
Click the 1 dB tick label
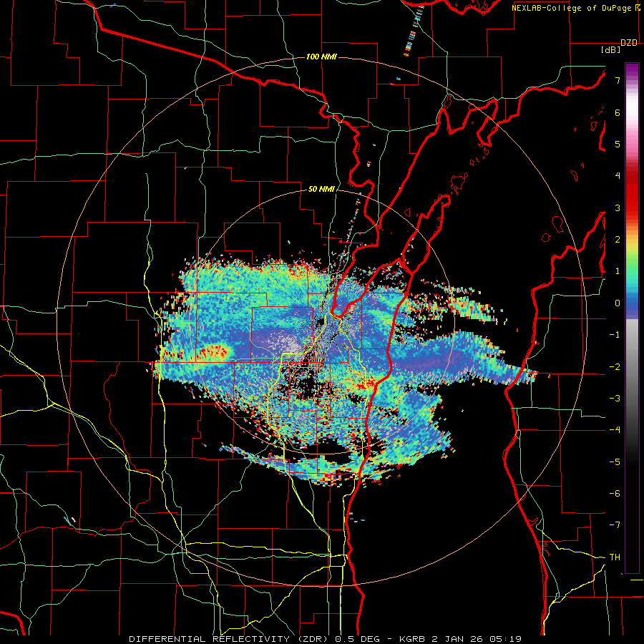tap(618, 271)
